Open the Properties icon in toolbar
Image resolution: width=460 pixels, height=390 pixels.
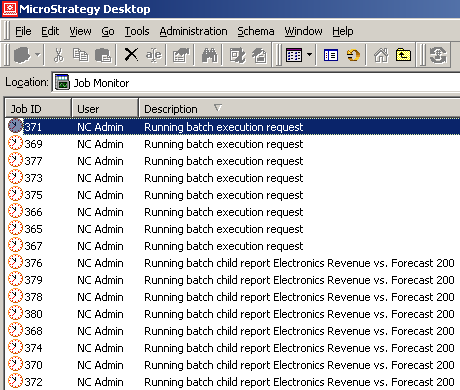(x=181, y=55)
